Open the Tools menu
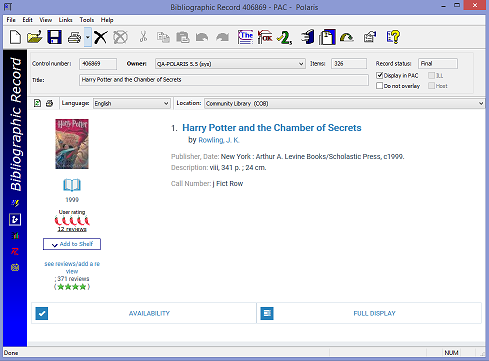 (87, 20)
